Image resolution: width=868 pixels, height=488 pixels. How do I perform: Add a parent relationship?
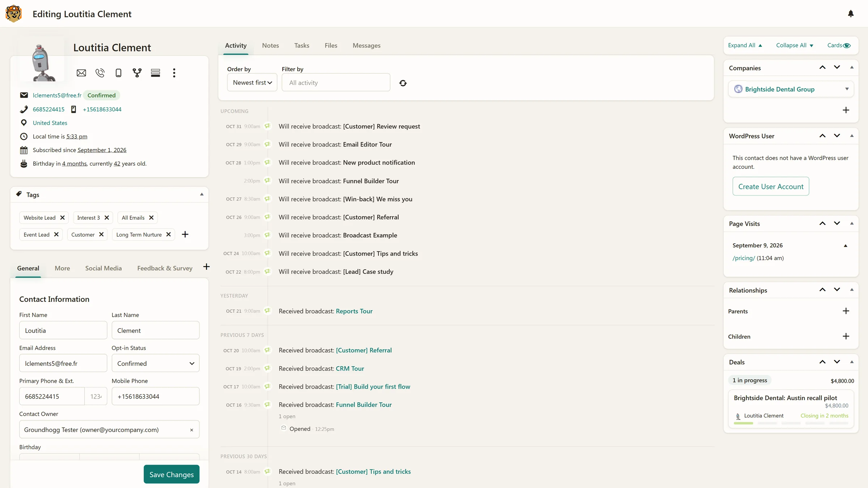[846, 311]
